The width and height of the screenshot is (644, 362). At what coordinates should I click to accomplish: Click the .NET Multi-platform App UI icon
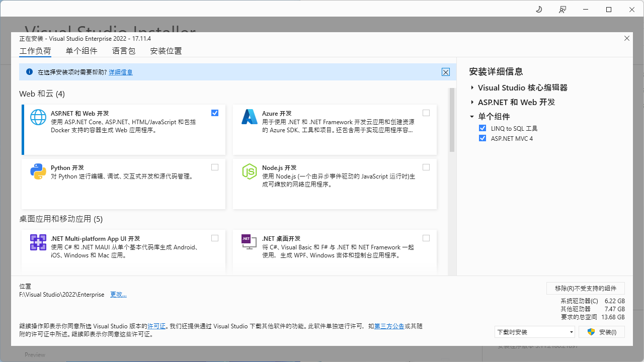(x=38, y=242)
